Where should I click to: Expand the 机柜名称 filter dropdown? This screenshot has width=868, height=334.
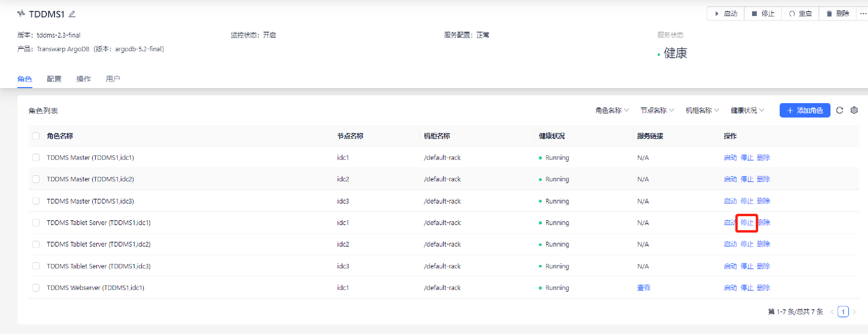click(x=702, y=110)
